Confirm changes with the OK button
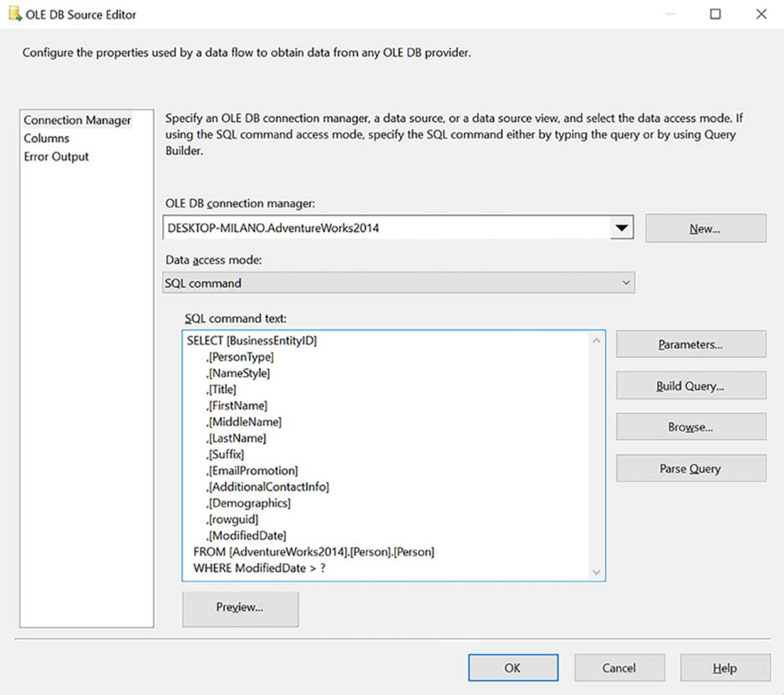Image resolution: width=784 pixels, height=695 pixels. [513, 667]
